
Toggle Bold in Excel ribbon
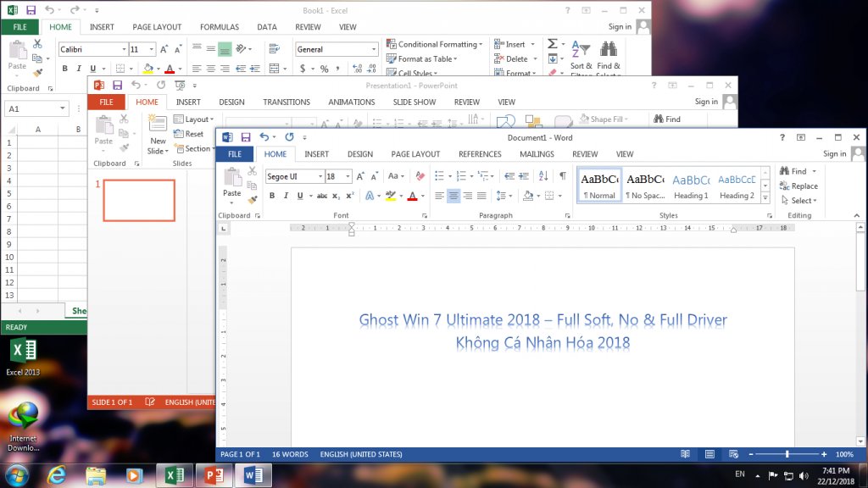[64, 68]
